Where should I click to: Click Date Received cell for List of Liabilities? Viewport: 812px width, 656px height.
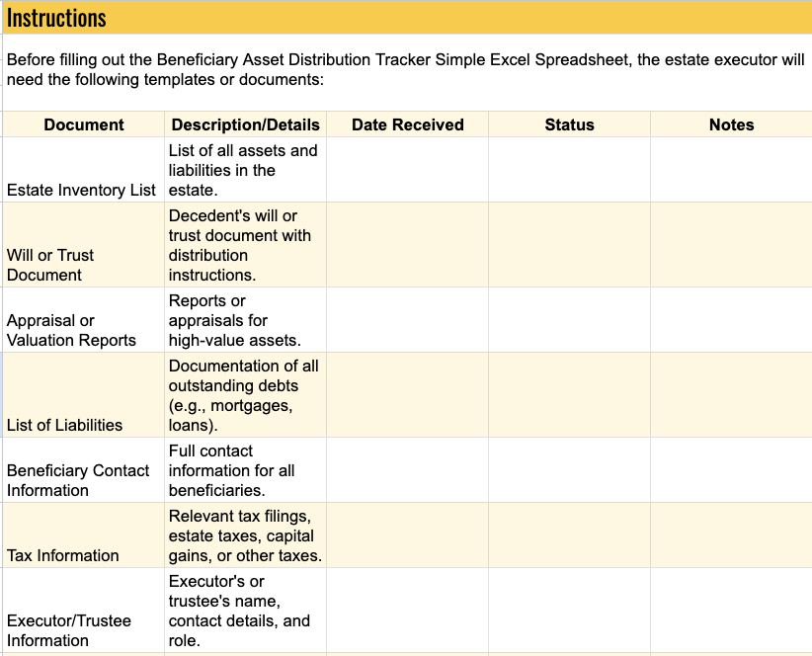[x=408, y=395]
